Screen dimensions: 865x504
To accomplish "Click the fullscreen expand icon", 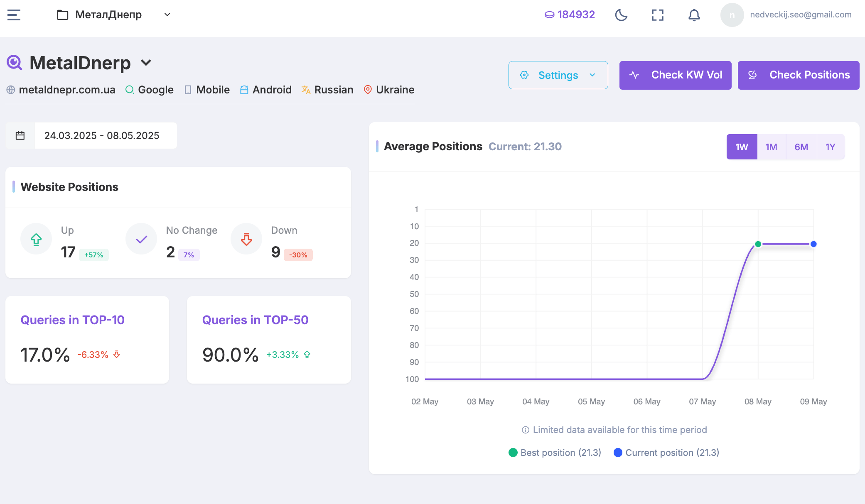I will (x=658, y=15).
